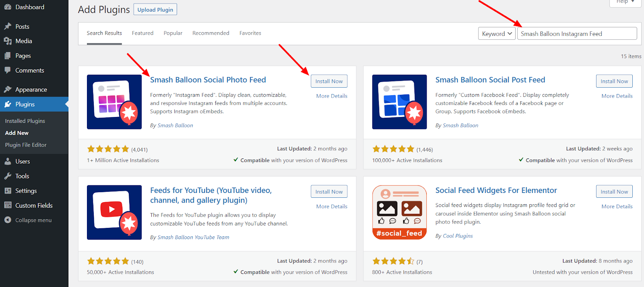Image resolution: width=644 pixels, height=287 pixels.
Task: Select the Add New submenu item
Action: (x=17, y=133)
